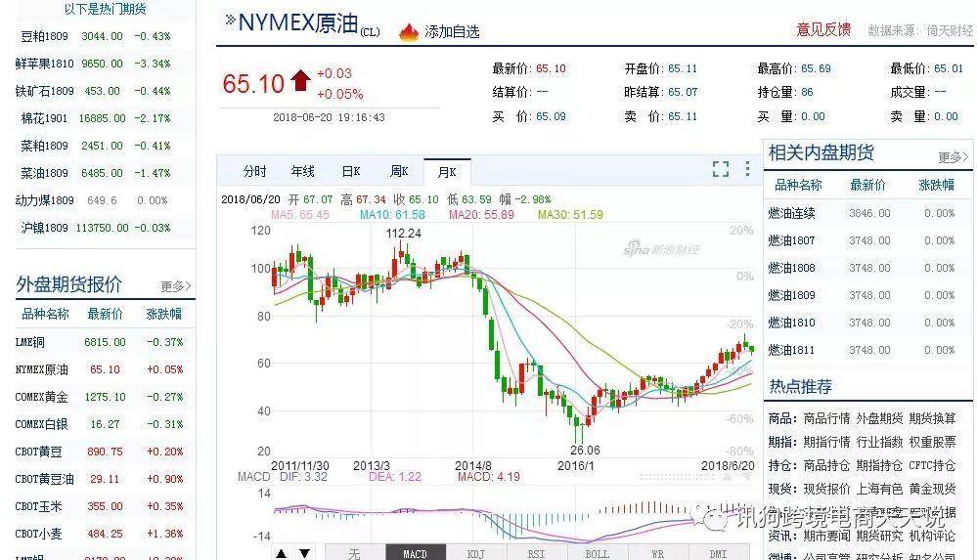Open 权重股票 link

932,443
